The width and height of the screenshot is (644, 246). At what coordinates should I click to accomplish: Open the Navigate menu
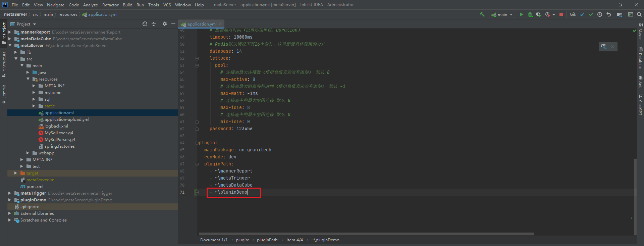55,5
